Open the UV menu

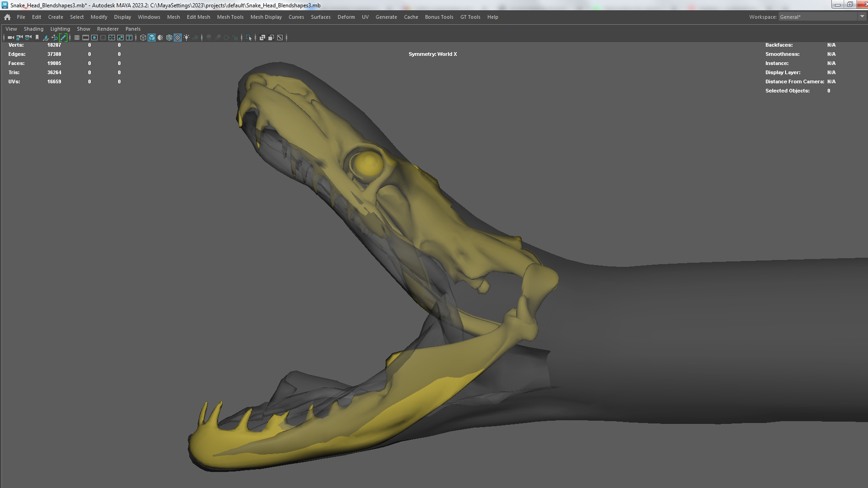(x=365, y=17)
